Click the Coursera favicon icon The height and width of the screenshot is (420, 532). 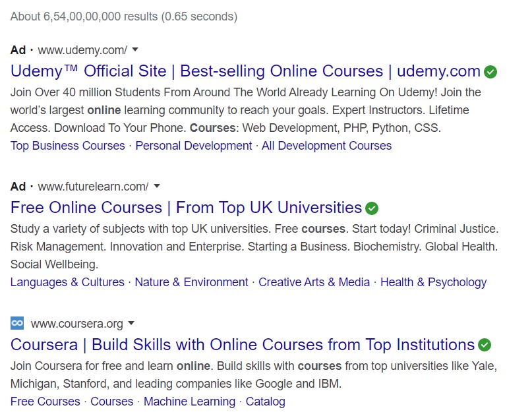pos(17,323)
